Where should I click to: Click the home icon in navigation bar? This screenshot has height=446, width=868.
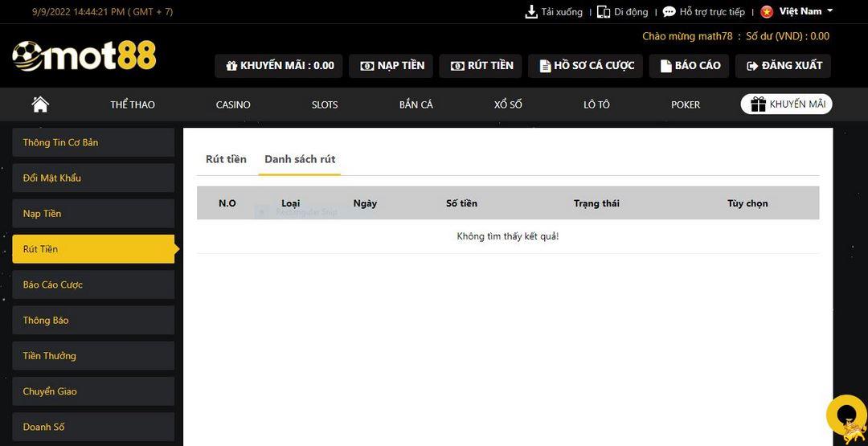tap(40, 104)
